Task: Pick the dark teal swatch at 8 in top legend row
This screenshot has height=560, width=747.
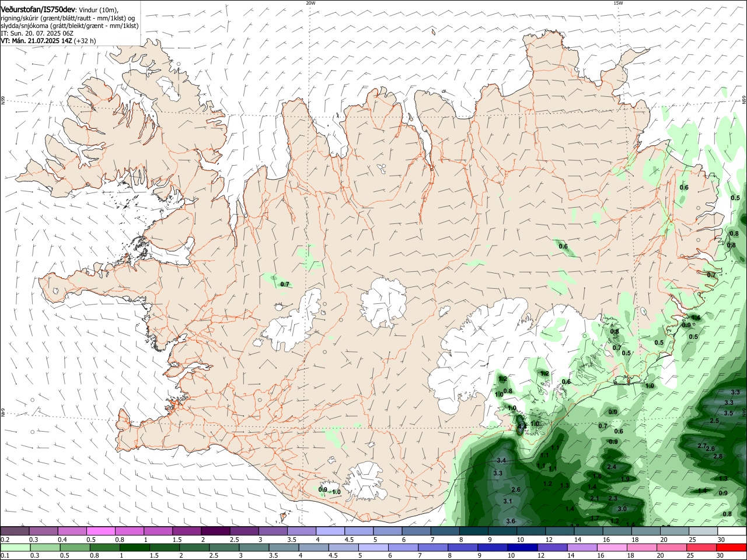Action: click(x=473, y=531)
